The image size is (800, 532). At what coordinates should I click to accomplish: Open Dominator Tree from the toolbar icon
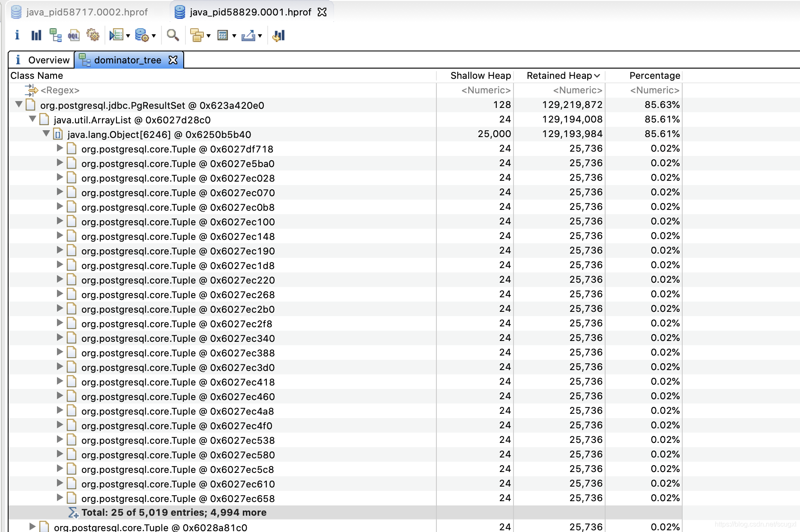[x=56, y=35]
